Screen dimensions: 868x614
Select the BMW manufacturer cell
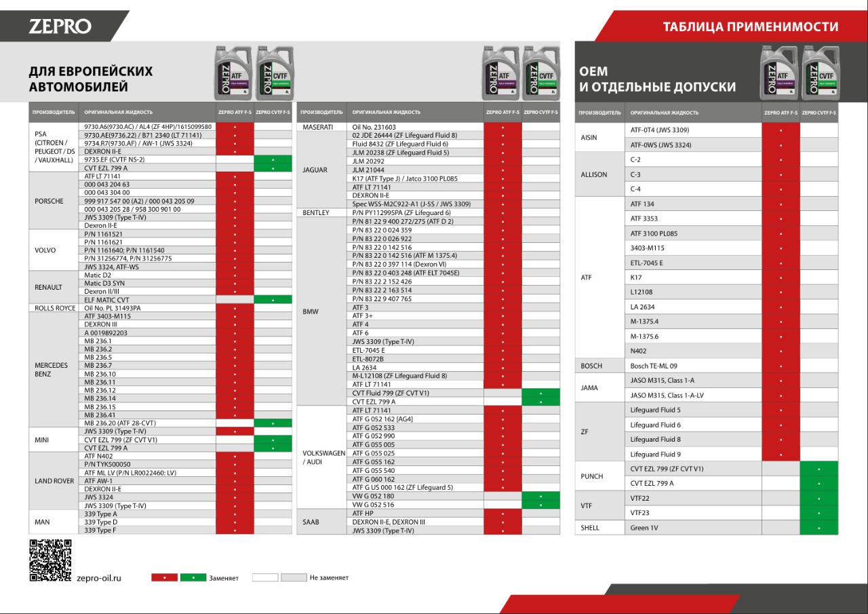321,311
